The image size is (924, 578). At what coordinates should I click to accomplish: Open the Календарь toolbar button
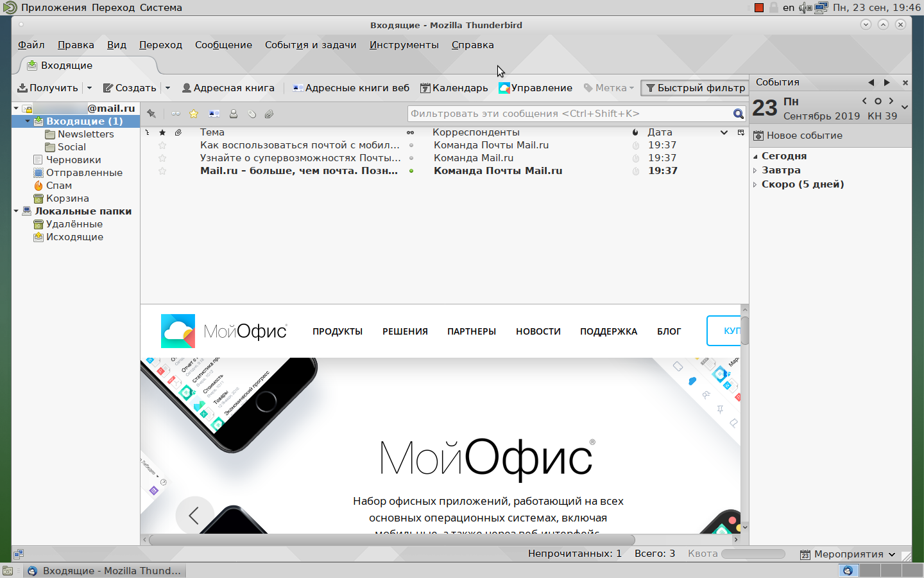pyautogui.click(x=454, y=88)
